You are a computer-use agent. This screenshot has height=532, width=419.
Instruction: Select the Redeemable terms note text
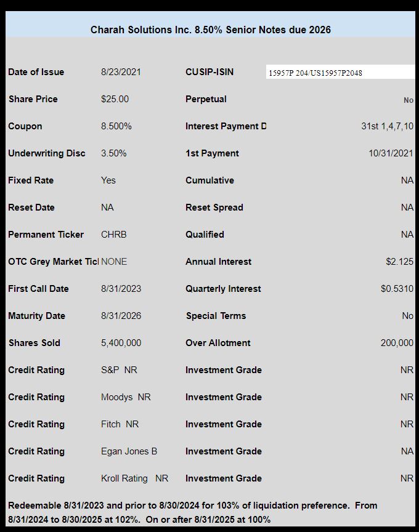(x=192, y=512)
